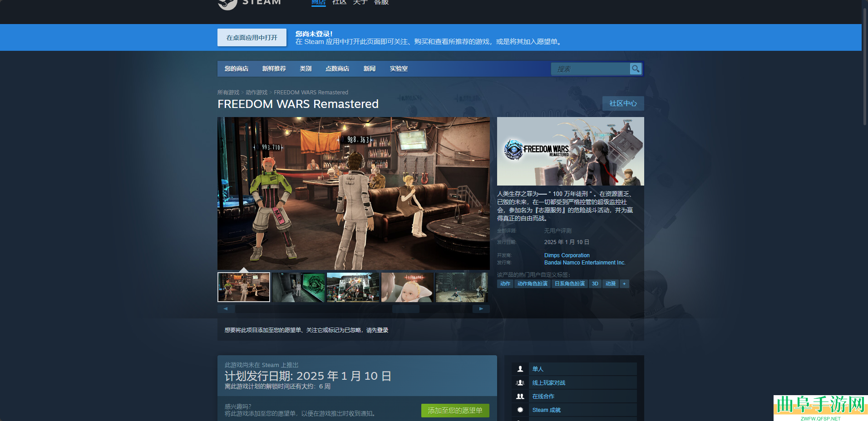Select the blonde character close-up thumbnail
The height and width of the screenshot is (421, 868).
pyautogui.click(x=407, y=287)
